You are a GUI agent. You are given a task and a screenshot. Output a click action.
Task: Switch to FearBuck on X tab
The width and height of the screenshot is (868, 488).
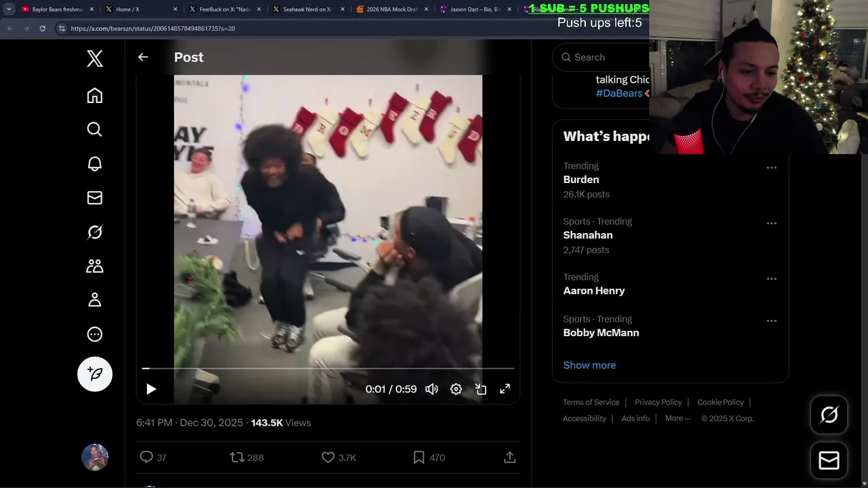point(224,9)
